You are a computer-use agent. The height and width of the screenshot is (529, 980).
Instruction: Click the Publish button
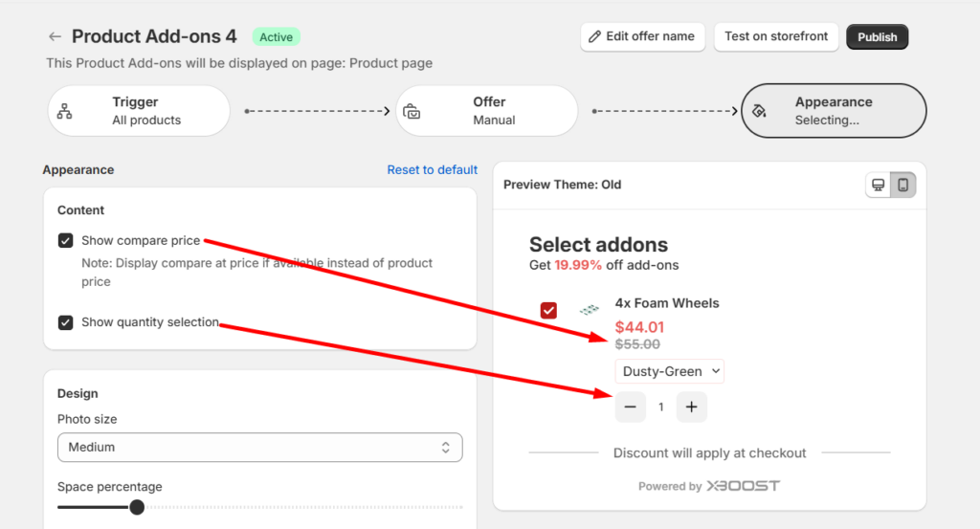tap(877, 37)
